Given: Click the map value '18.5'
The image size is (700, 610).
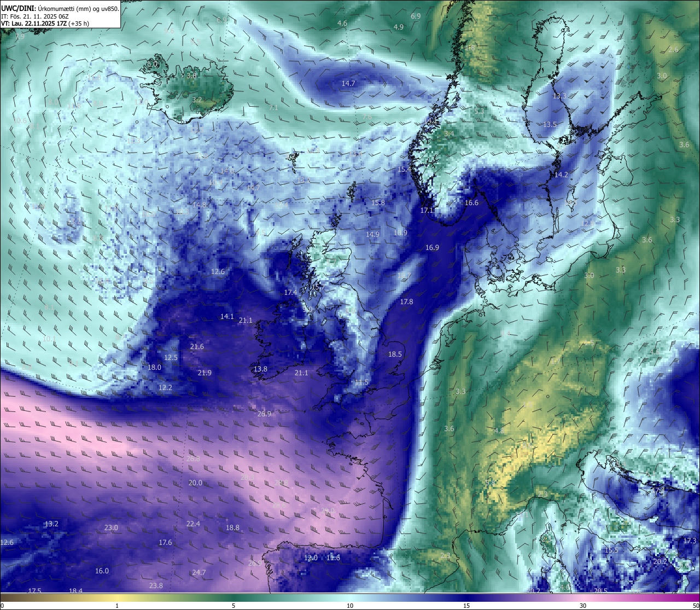Looking at the screenshot, I should click(395, 355).
